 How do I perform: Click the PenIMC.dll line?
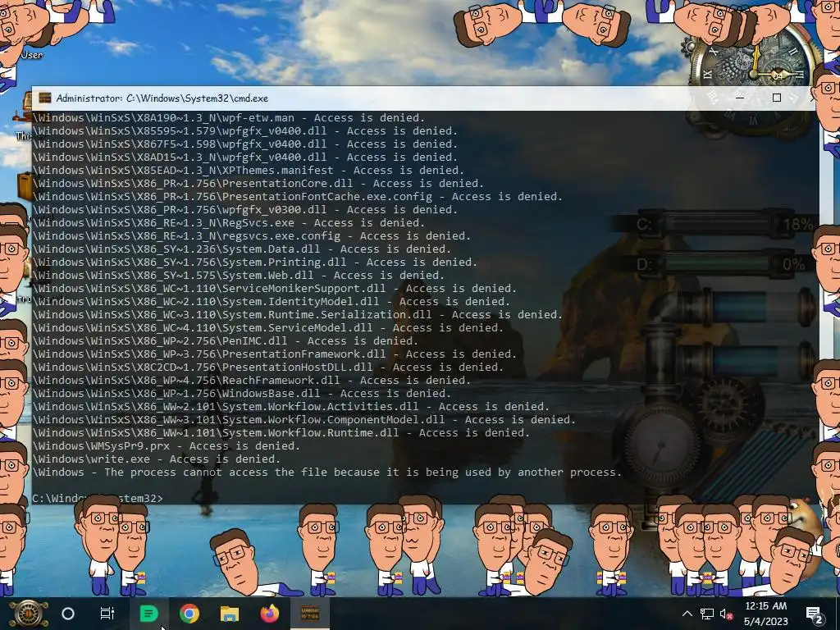click(226, 340)
